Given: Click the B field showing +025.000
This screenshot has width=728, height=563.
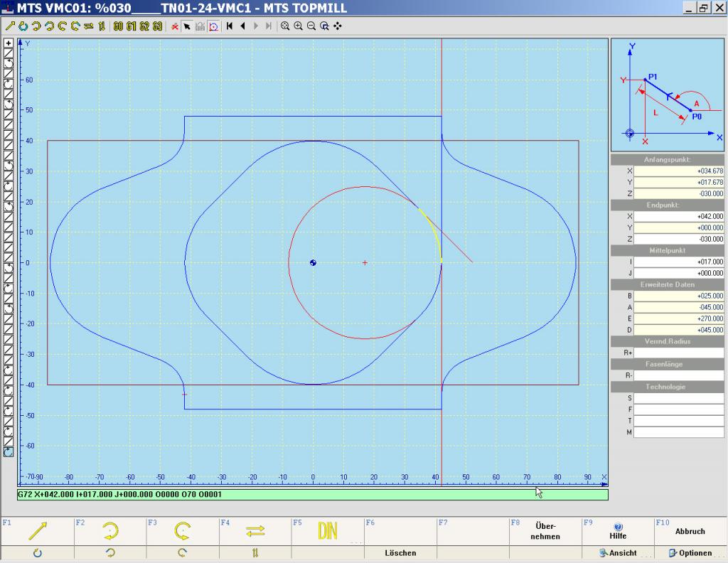Looking at the screenshot, I should click(x=679, y=296).
